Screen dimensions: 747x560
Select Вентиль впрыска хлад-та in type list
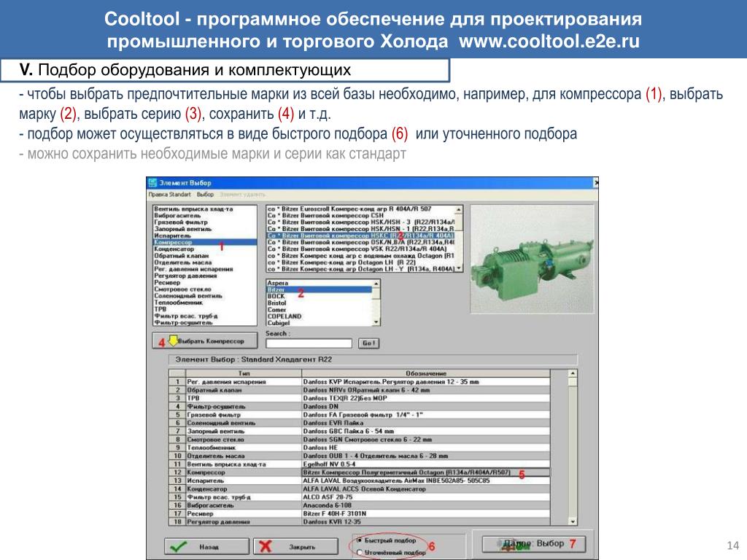click(205, 209)
